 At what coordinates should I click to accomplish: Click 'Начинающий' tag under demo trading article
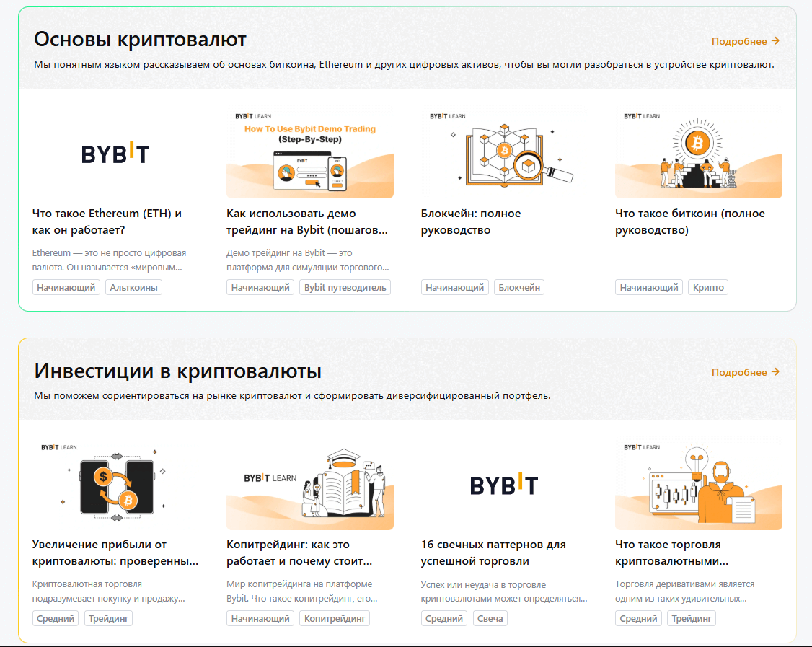260,288
